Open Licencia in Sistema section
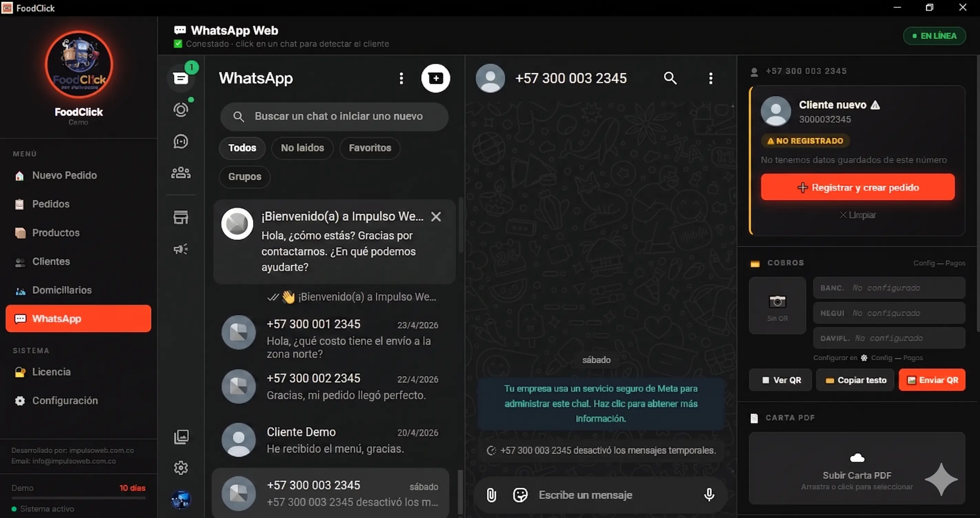Screen dimensions: 980x518 coord(79,372)
